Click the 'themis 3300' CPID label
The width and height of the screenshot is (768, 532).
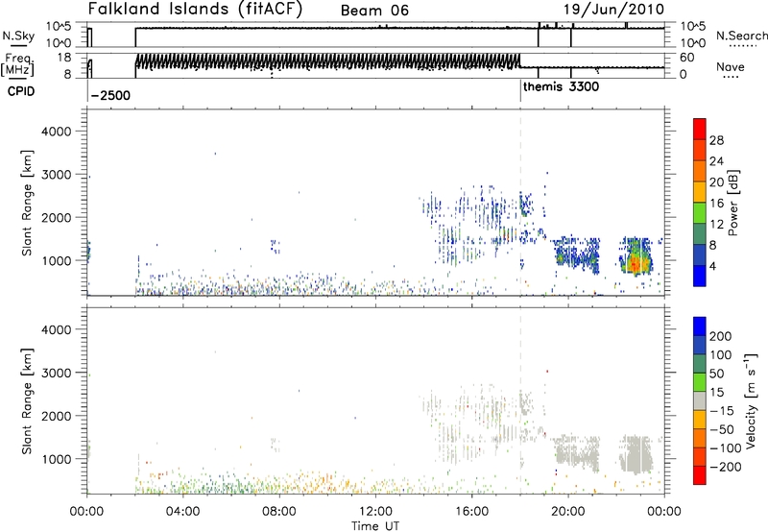(561, 87)
